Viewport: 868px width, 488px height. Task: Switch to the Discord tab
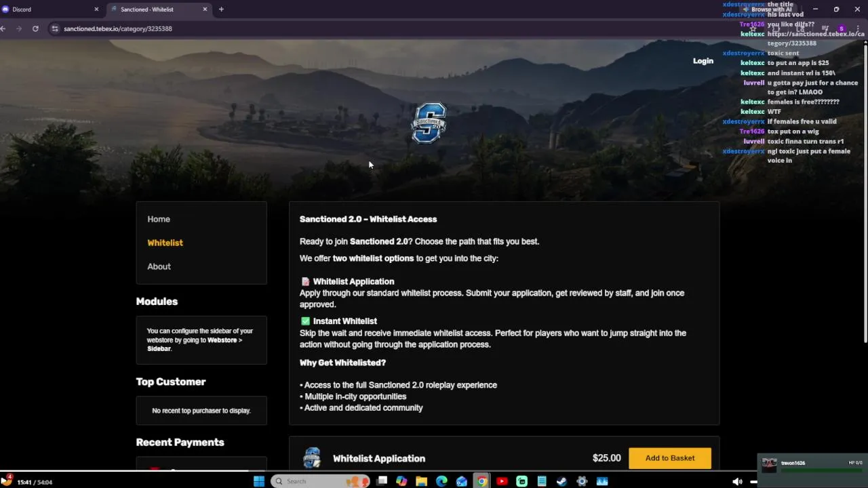pyautogui.click(x=51, y=9)
